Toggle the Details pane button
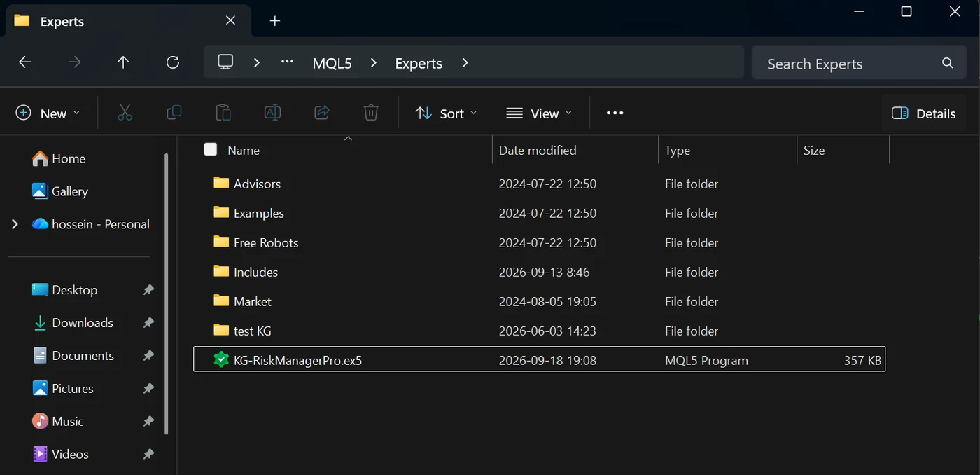The image size is (980, 475). point(923,113)
